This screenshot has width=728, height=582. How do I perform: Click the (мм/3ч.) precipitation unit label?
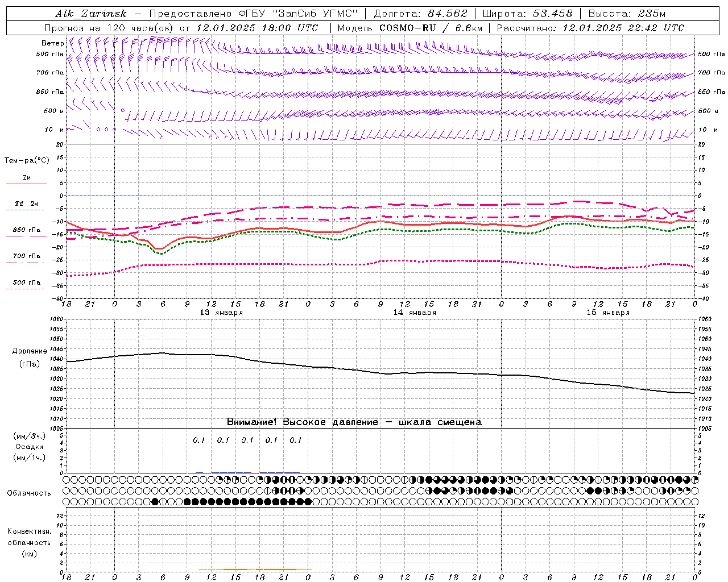tap(30, 436)
